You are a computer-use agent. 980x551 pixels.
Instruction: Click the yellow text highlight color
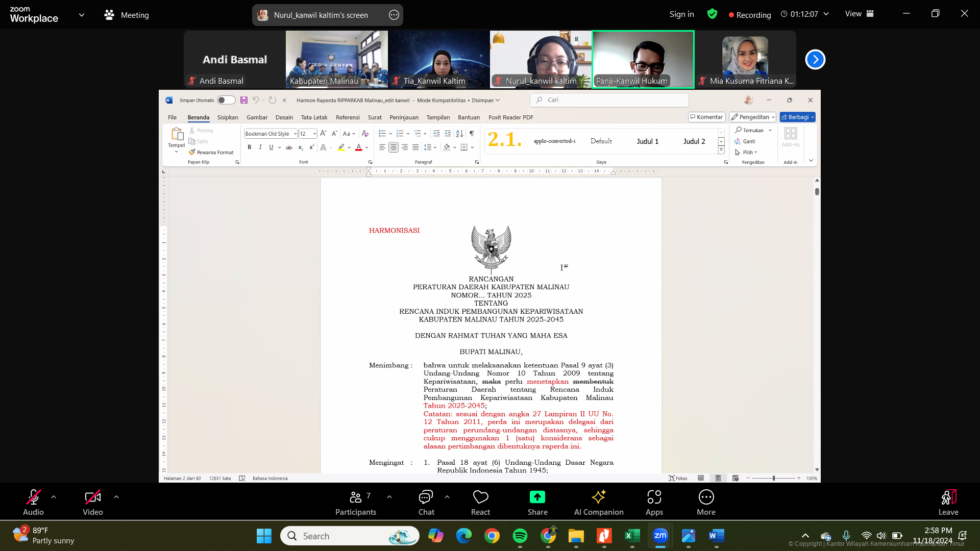click(x=341, y=147)
